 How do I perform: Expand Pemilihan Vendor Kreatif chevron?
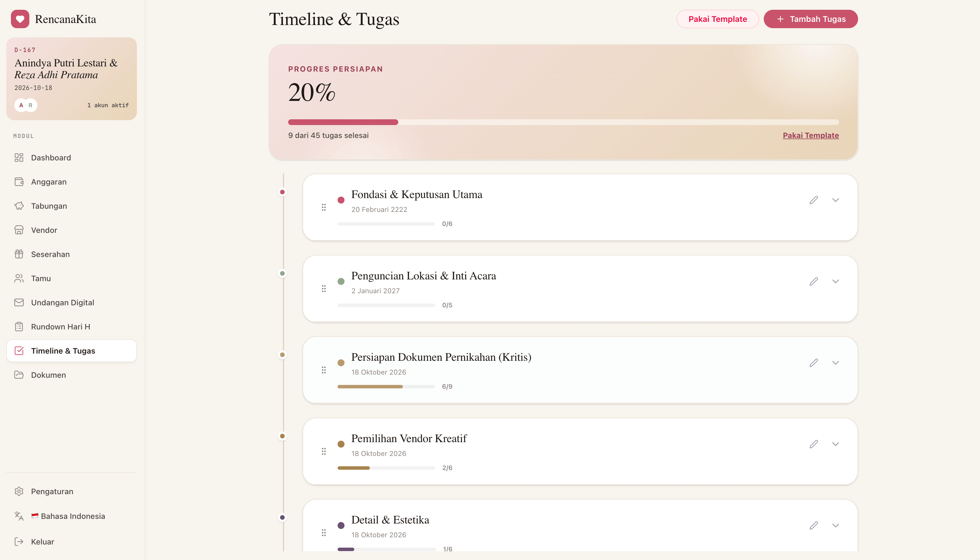835,444
